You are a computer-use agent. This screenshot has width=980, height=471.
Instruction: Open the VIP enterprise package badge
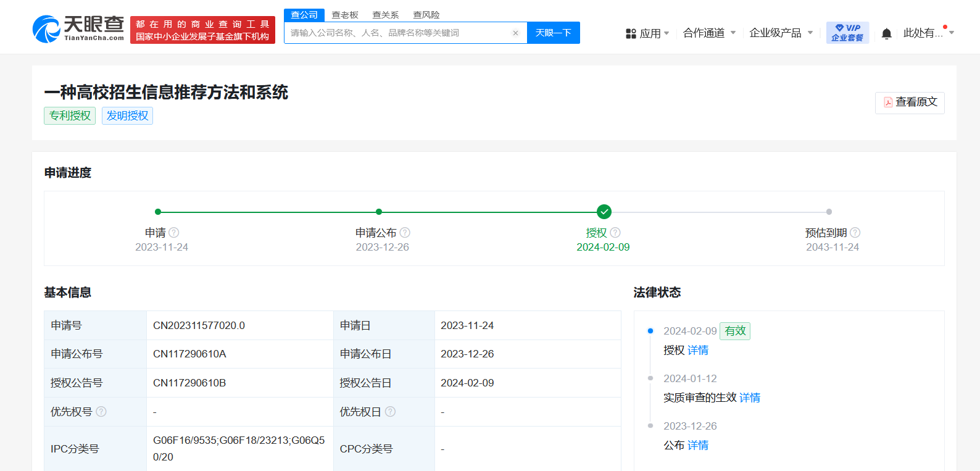pyautogui.click(x=847, y=33)
